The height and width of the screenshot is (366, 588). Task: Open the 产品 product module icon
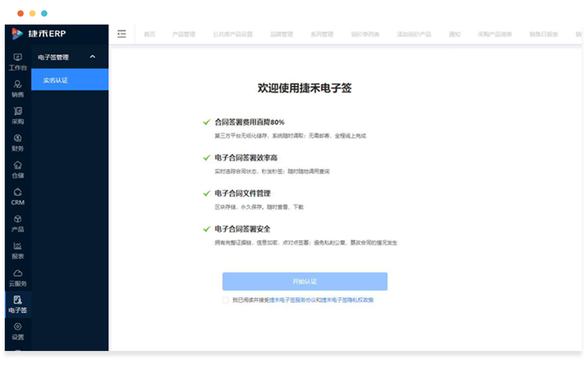pyautogui.click(x=18, y=224)
